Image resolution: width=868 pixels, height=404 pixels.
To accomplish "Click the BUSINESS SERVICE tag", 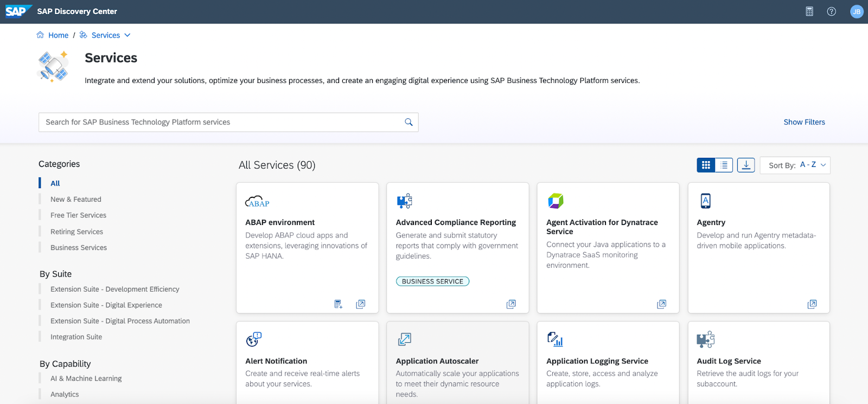I will pyautogui.click(x=432, y=281).
